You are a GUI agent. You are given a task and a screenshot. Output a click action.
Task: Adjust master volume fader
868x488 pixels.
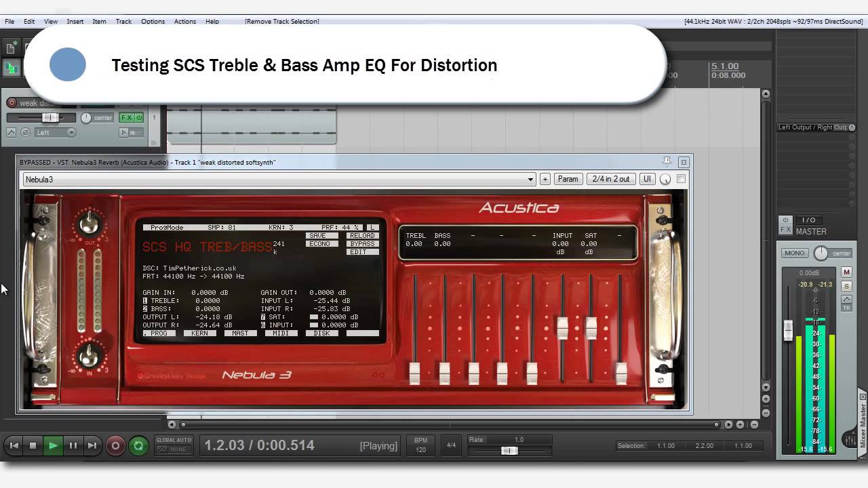click(x=788, y=330)
